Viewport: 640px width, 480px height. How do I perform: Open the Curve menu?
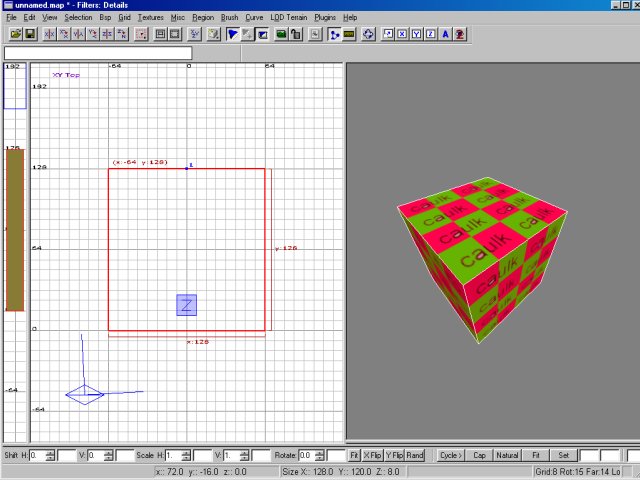point(254,18)
